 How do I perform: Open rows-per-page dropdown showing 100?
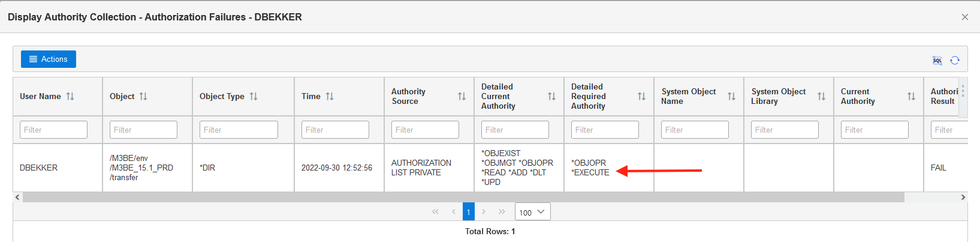point(532,212)
